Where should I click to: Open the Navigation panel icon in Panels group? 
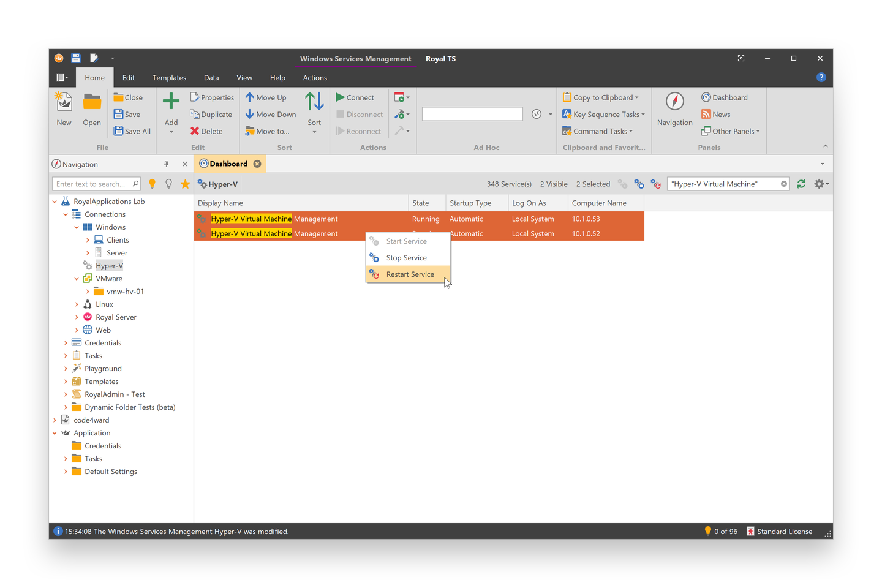[674, 109]
